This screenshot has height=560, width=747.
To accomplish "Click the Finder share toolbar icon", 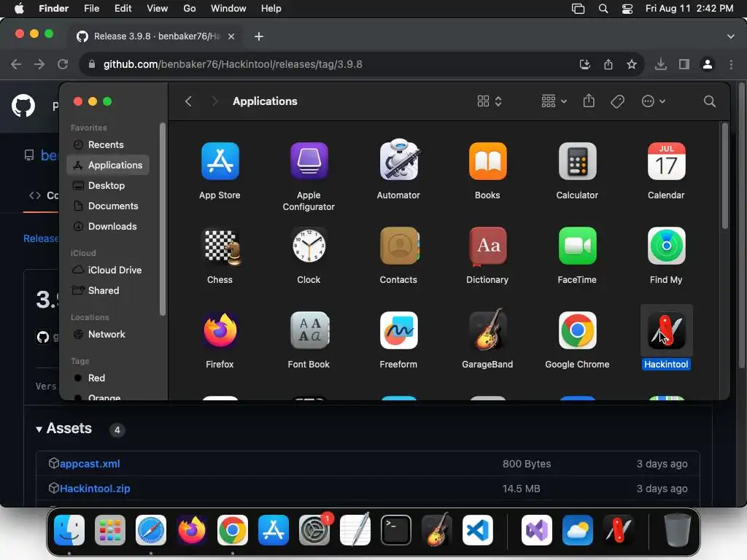I will pyautogui.click(x=589, y=101).
